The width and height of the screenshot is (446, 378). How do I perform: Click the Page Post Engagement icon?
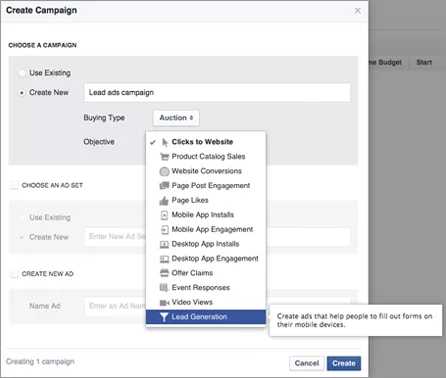click(x=164, y=186)
